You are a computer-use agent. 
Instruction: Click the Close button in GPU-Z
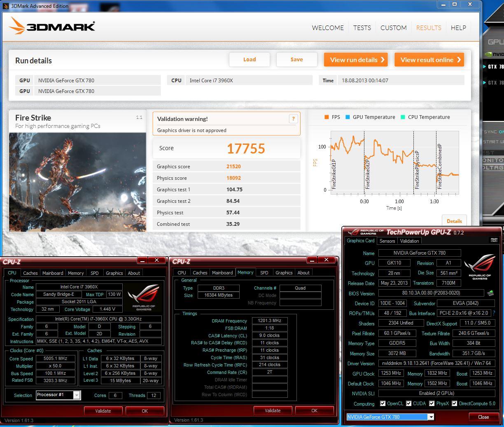(483, 417)
